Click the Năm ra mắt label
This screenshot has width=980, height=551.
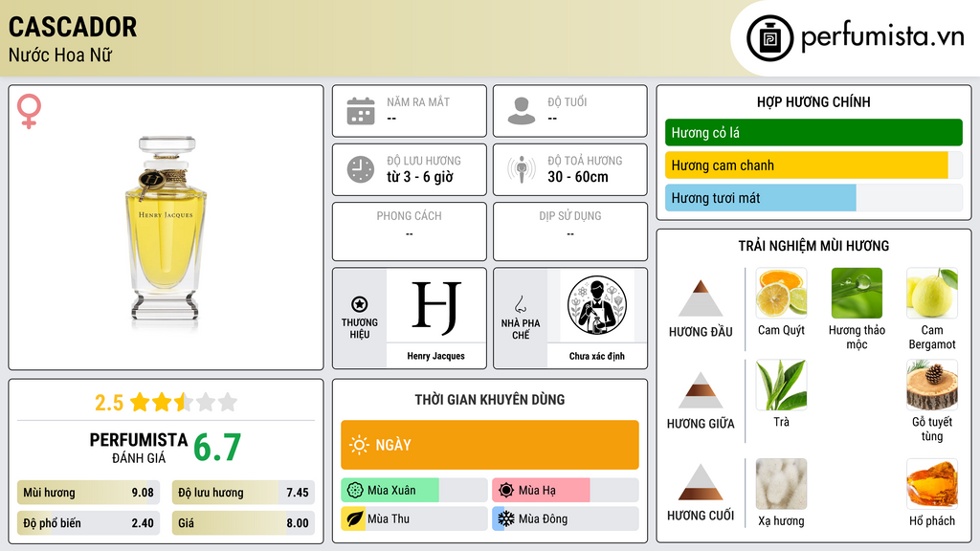[418, 101]
